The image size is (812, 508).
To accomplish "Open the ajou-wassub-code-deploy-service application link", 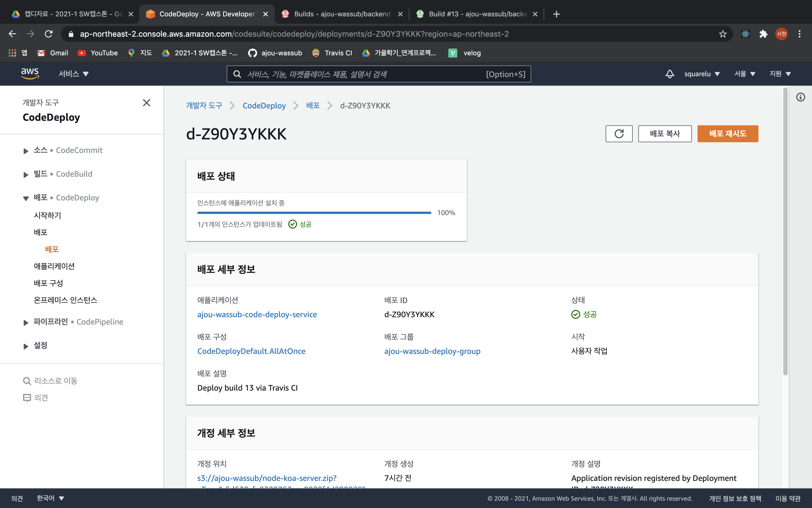I will click(x=257, y=314).
